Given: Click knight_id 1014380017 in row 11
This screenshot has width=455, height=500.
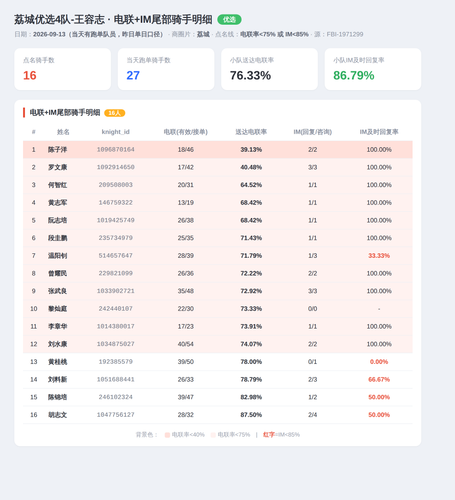Looking at the screenshot, I should click(116, 326).
